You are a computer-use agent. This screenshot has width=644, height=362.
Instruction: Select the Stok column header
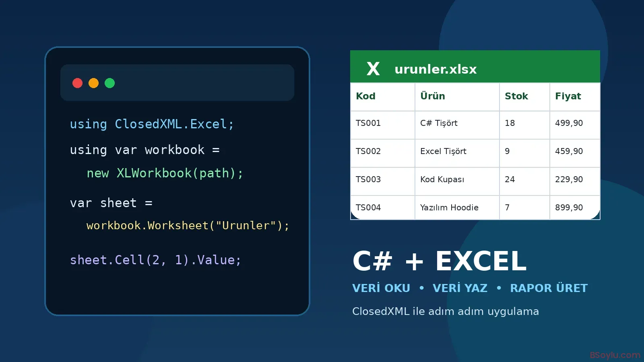coord(524,97)
